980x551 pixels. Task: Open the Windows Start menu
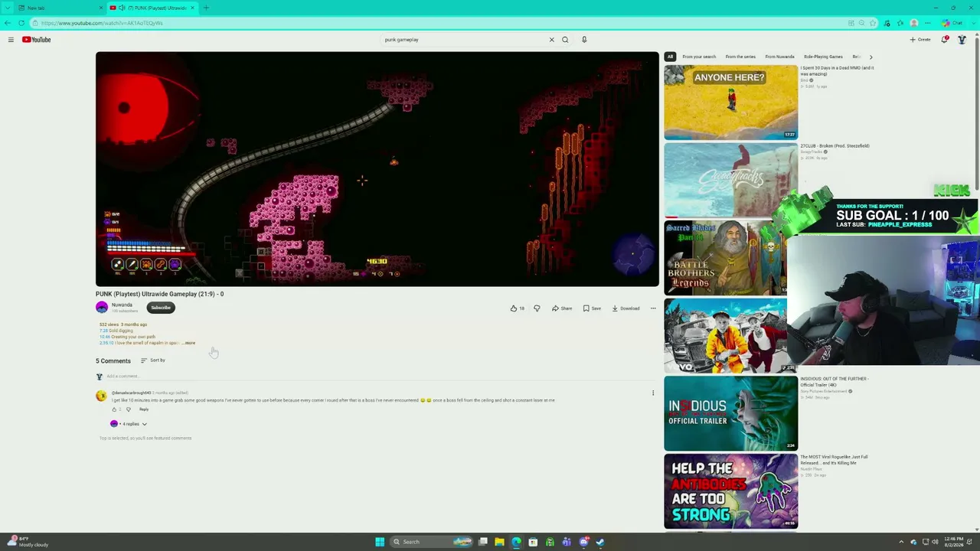pyautogui.click(x=380, y=542)
